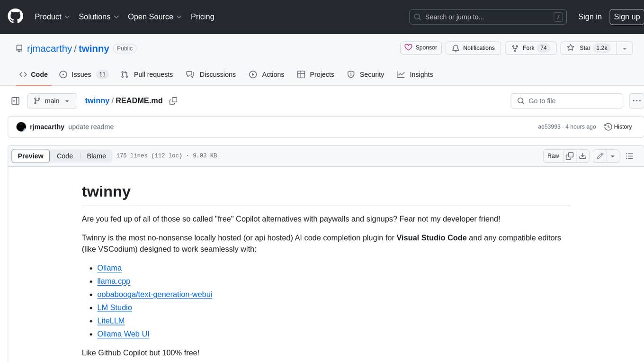This screenshot has height=362, width=644.
Task: Open commit author rjmacarthy link
Action: point(47,127)
